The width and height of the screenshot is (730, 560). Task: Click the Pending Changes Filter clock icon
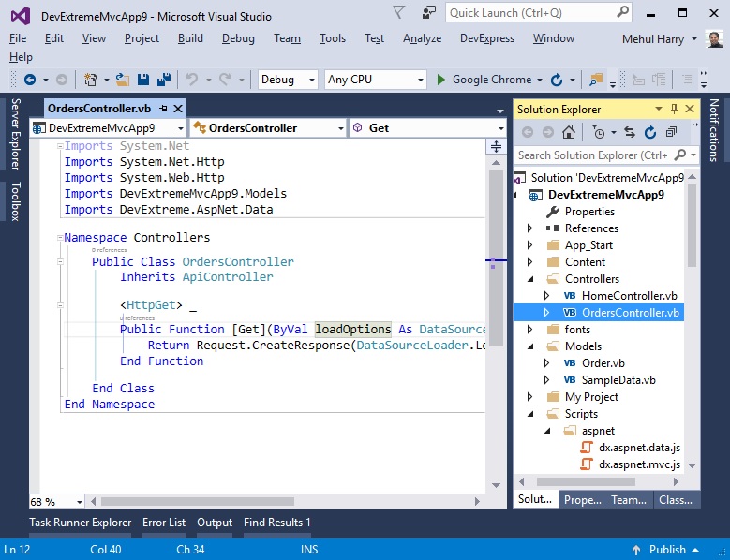[599, 133]
